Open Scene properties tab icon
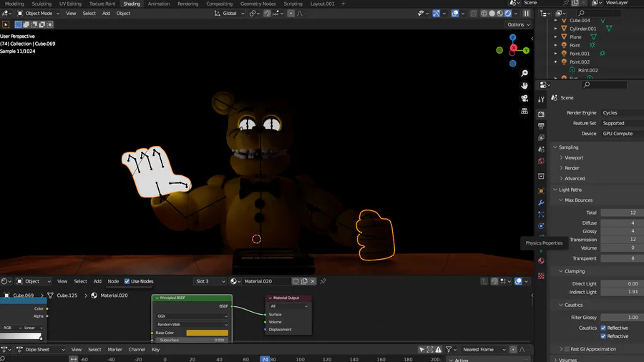The height and width of the screenshot is (362, 644). coord(542,150)
